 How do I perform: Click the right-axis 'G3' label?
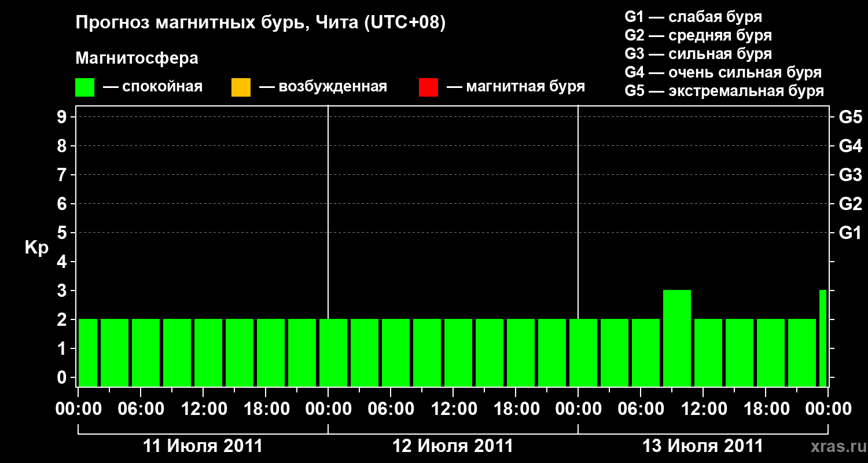point(850,175)
